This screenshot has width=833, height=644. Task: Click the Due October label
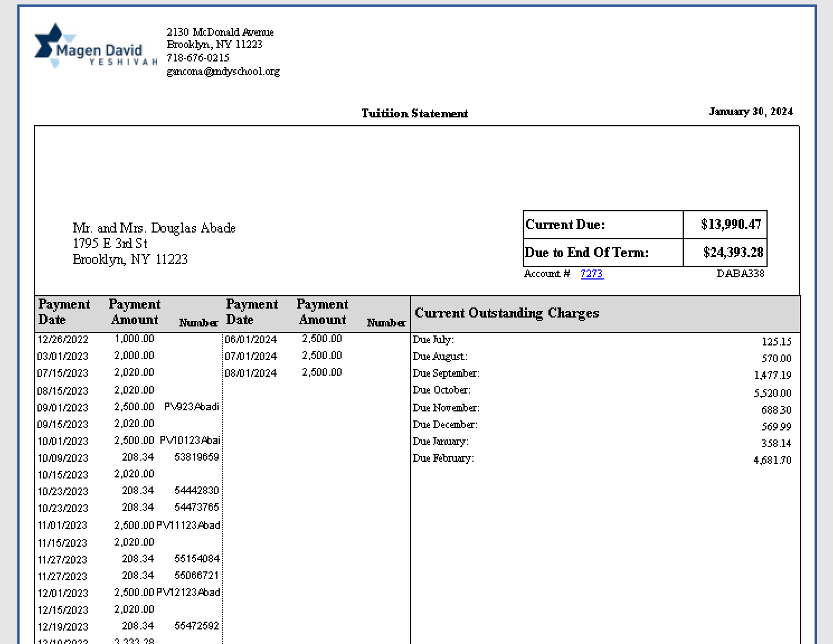click(442, 390)
